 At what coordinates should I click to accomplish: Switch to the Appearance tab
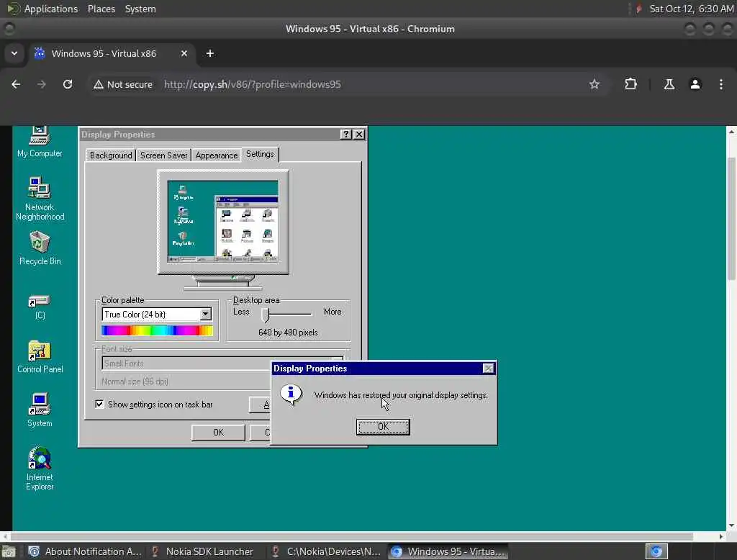point(216,155)
